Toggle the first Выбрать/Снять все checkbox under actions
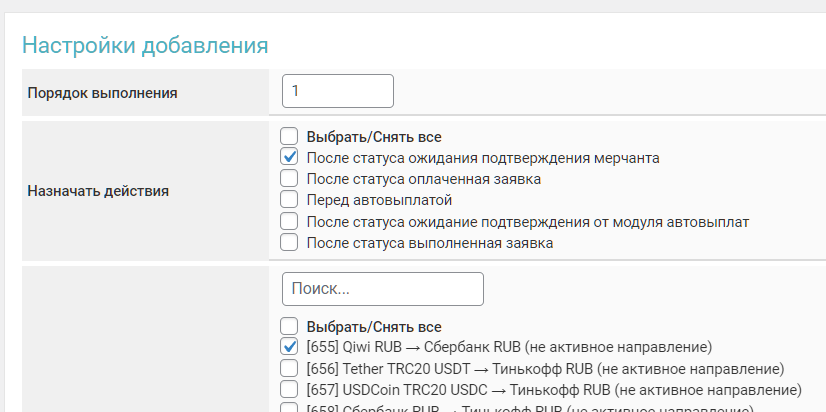The width and height of the screenshot is (826, 412). [289, 136]
